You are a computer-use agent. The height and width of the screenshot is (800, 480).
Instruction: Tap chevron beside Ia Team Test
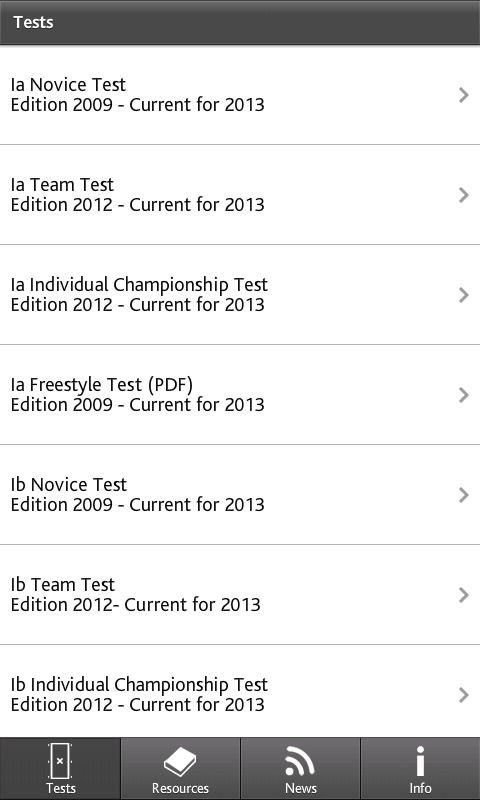(x=464, y=195)
